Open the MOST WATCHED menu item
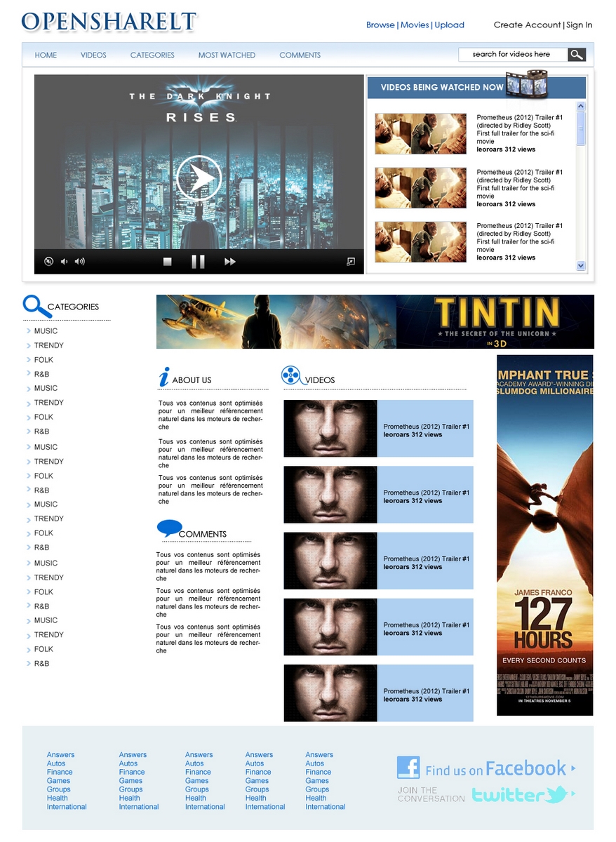 coord(227,55)
